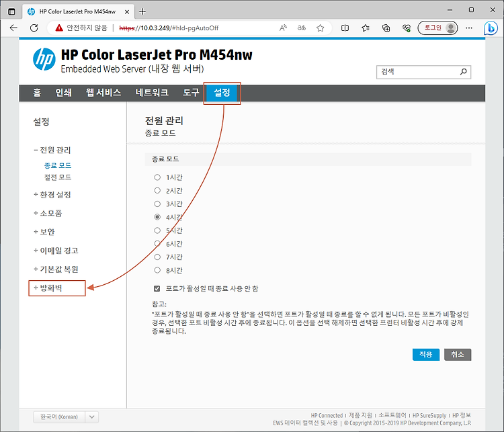504x432 pixels.
Task: Open the 한국어 (Korean) language dropdown
Action: pos(66,417)
